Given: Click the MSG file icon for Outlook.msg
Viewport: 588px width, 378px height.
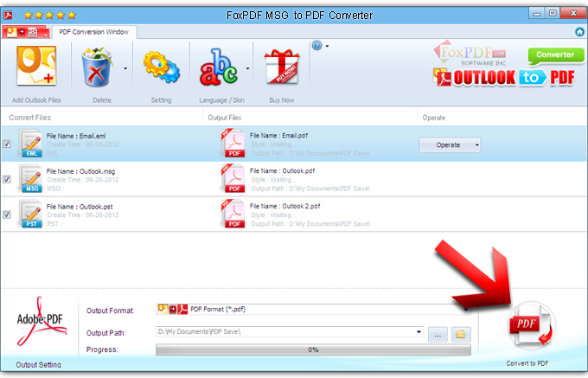Looking at the screenshot, I should 30,178.
